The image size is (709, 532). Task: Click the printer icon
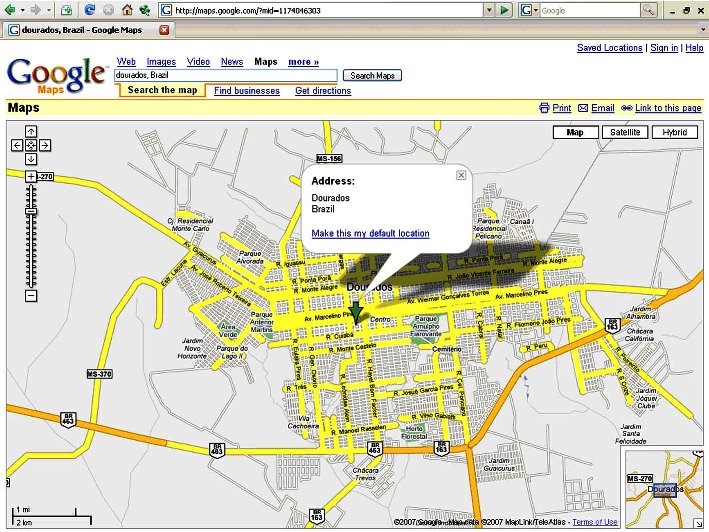coord(544,108)
